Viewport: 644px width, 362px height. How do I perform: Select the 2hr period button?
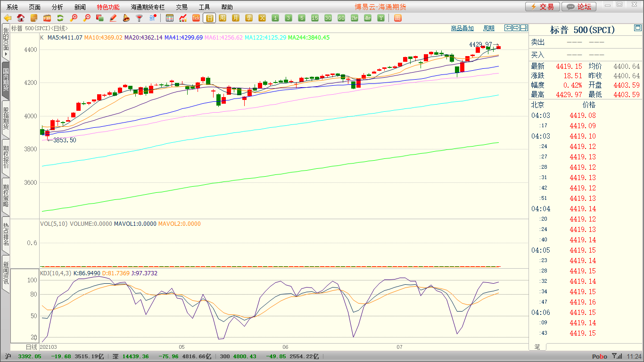point(355,18)
